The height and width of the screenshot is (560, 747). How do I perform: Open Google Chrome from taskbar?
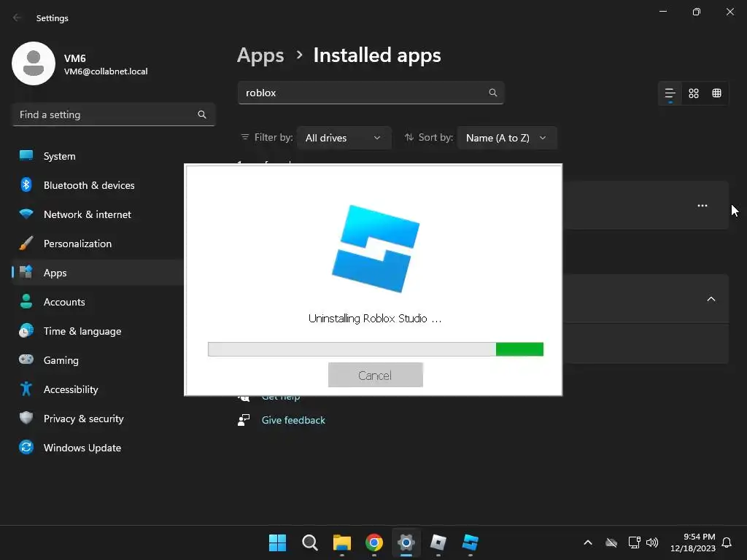[x=374, y=542]
